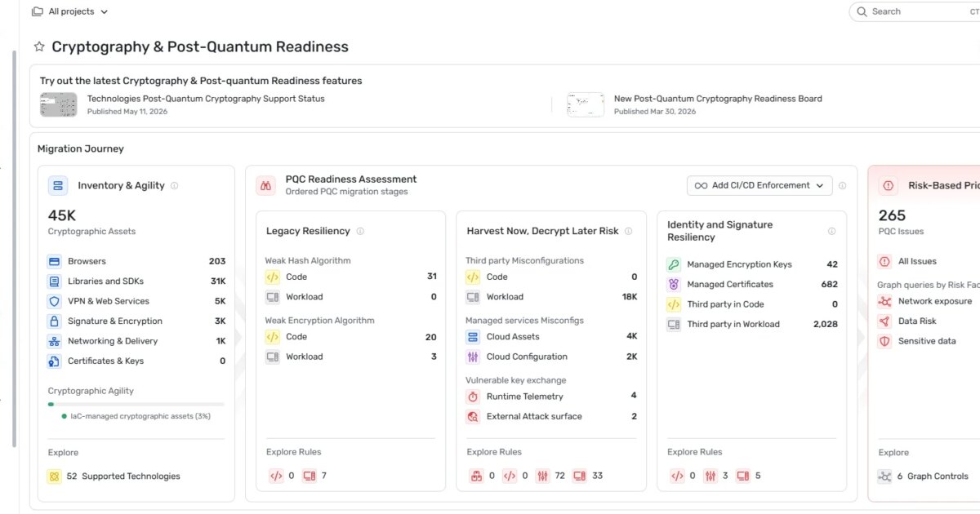
Task: Click the Sensitive data shield icon
Action: (884, 341)
